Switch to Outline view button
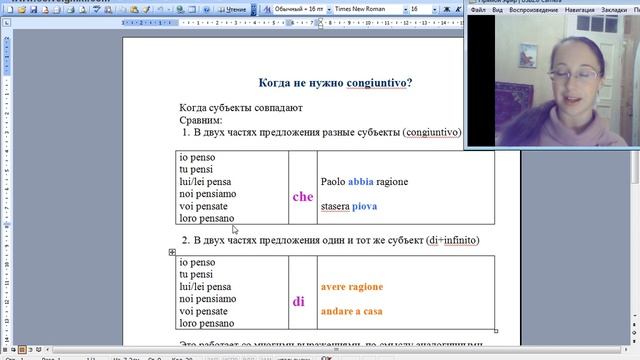 30,350
